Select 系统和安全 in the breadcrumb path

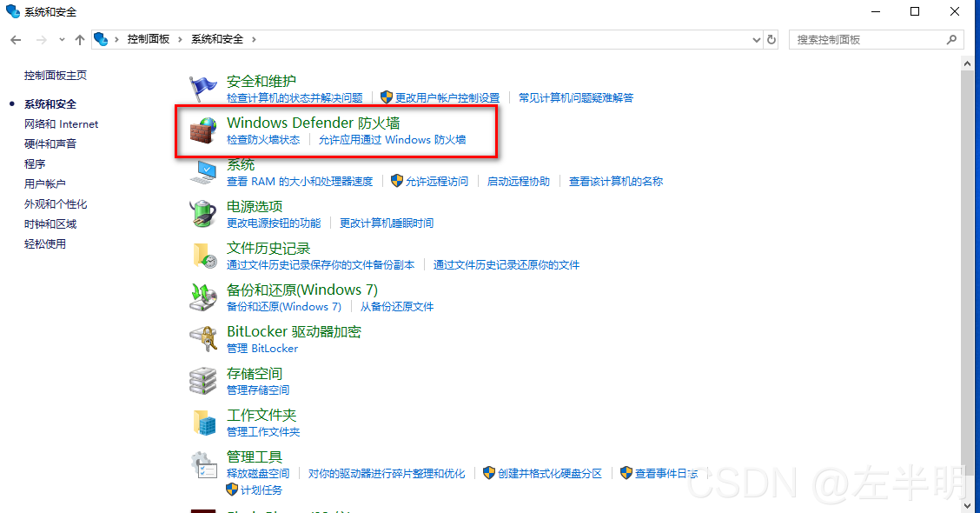point(217,39)
